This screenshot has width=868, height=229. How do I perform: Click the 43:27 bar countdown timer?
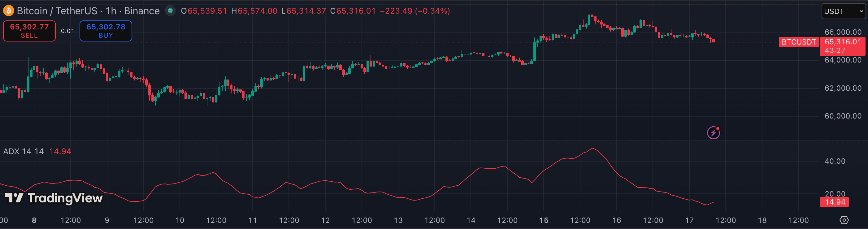(835, 50)
